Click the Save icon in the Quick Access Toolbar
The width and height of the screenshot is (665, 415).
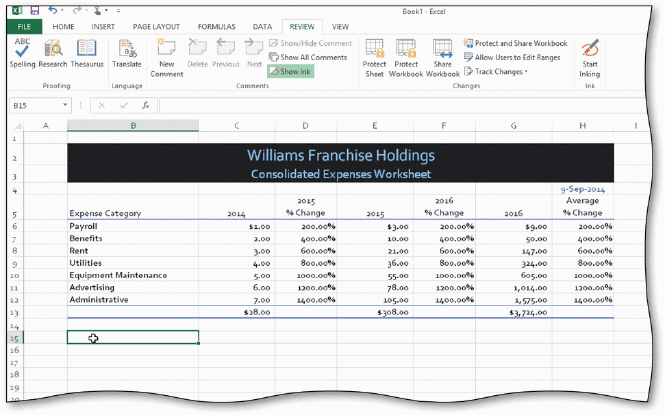point(34,11)
